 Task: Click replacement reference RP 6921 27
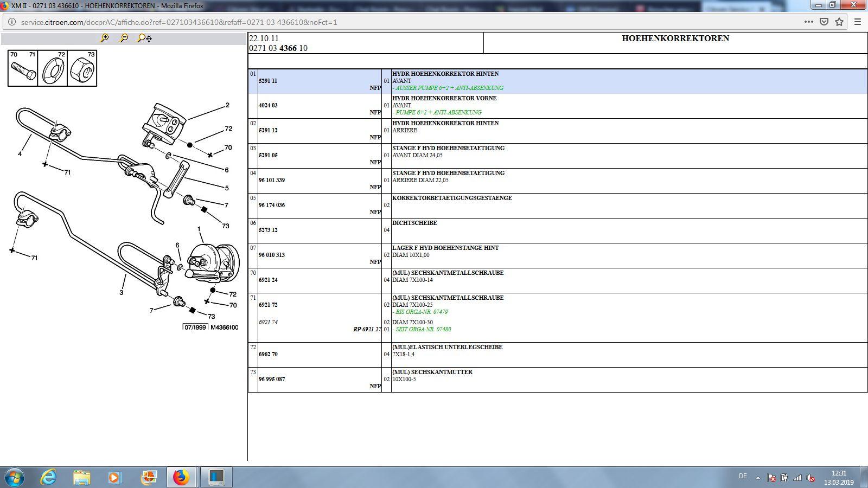tap(367, 329)
